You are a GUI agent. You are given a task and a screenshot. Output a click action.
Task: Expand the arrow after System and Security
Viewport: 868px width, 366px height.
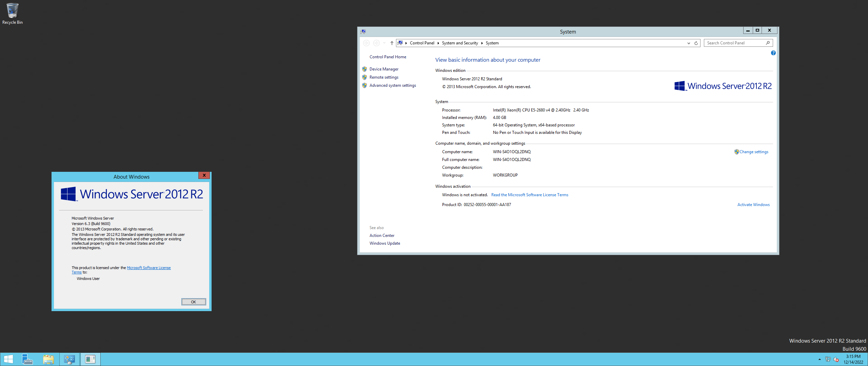click(x=482, y=43)
